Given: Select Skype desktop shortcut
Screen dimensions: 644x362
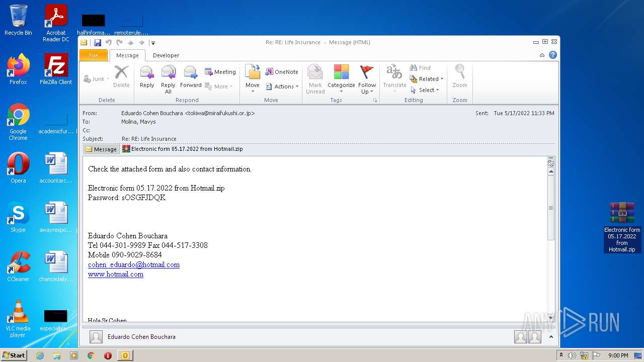Looking at the screenshot, I should [18, 217].
